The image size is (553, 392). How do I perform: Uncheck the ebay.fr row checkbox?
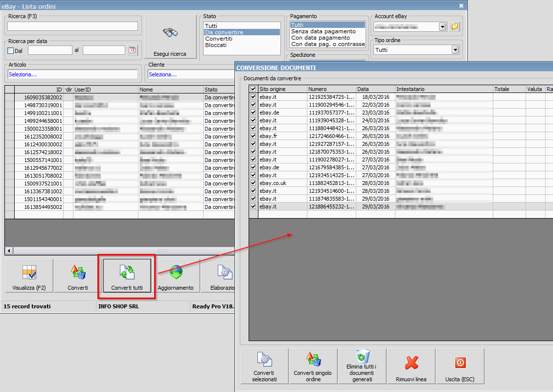[253, 136]
